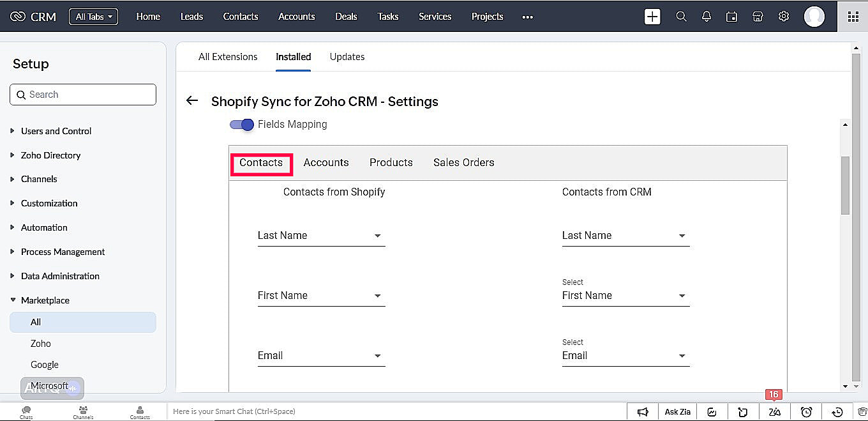The height and width of the screenshot is (421, 868).
Task: Open Leads module
Action: click(191, 17)
